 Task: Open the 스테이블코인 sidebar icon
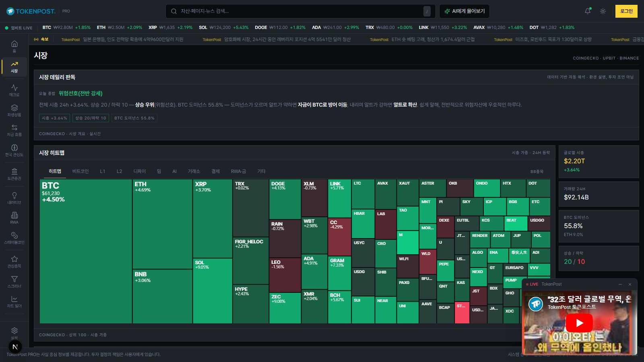(14, 238)
